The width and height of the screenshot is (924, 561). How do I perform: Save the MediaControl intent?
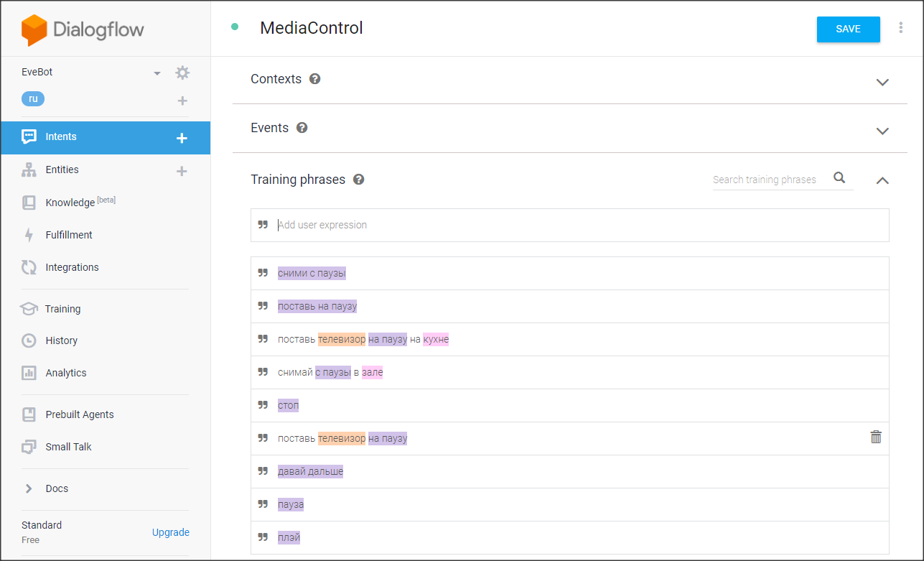point(848,29)
